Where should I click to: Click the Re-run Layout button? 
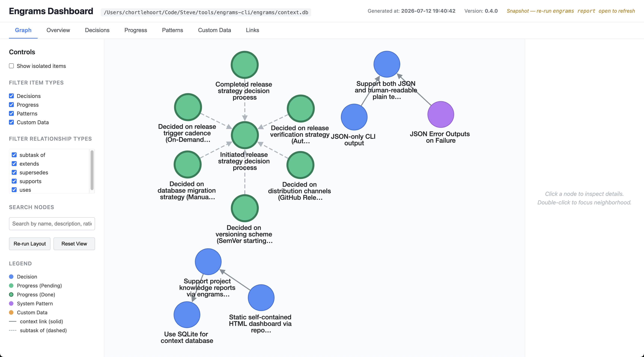[x=30, y=244]
